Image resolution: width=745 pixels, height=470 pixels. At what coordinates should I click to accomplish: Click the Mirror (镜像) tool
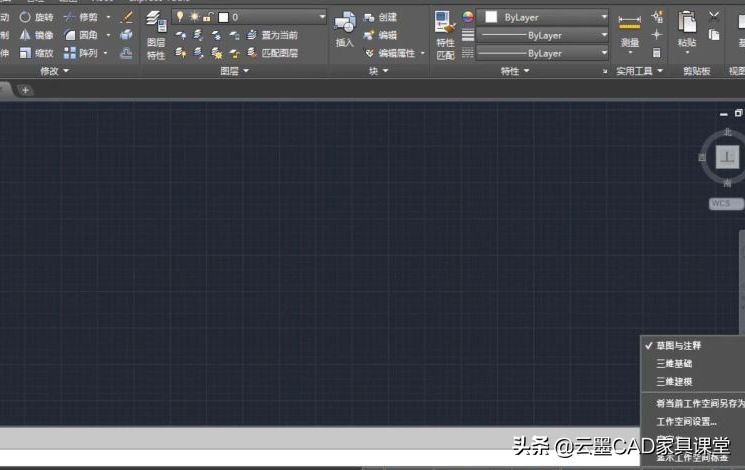pyautogui.click(x=37, y=35)
